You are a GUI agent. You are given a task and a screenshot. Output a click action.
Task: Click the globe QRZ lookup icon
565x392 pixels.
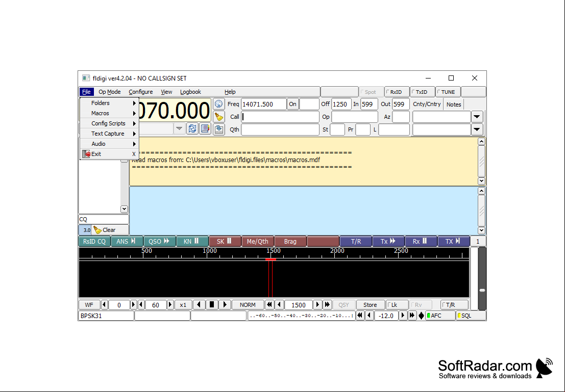pyautogui.click(x=219, y=104)
